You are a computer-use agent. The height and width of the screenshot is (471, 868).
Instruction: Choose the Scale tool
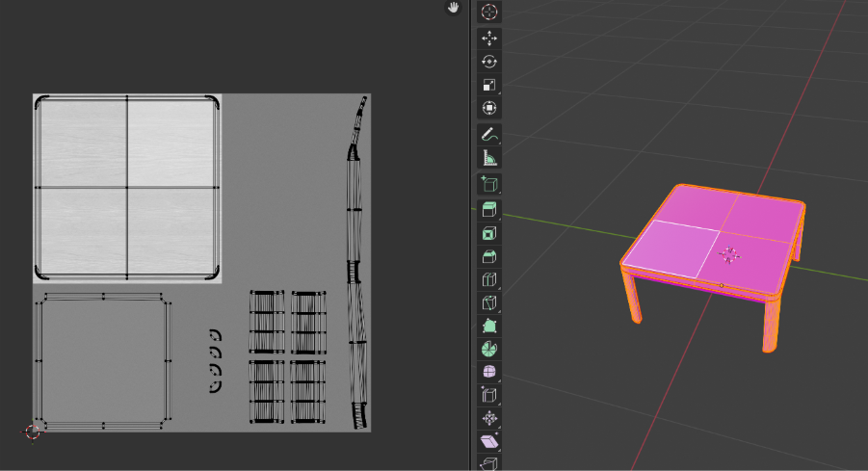coord(489,86)
